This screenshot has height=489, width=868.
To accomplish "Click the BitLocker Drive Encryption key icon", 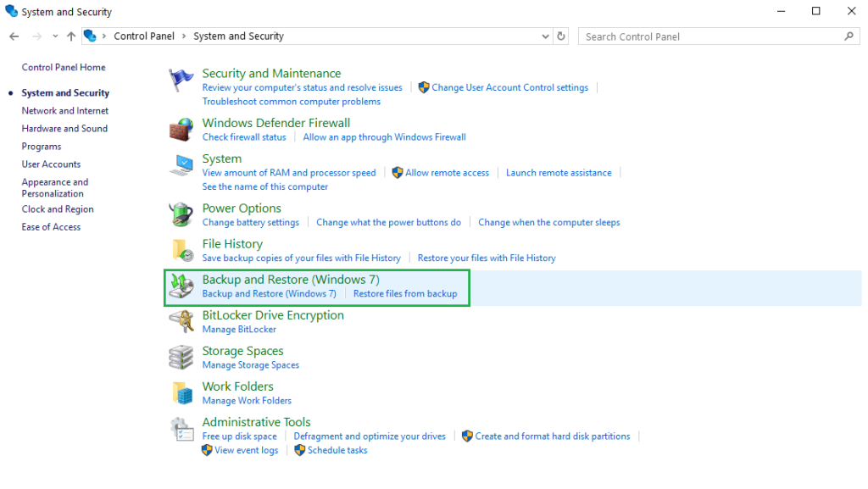I will click(181, 321).
